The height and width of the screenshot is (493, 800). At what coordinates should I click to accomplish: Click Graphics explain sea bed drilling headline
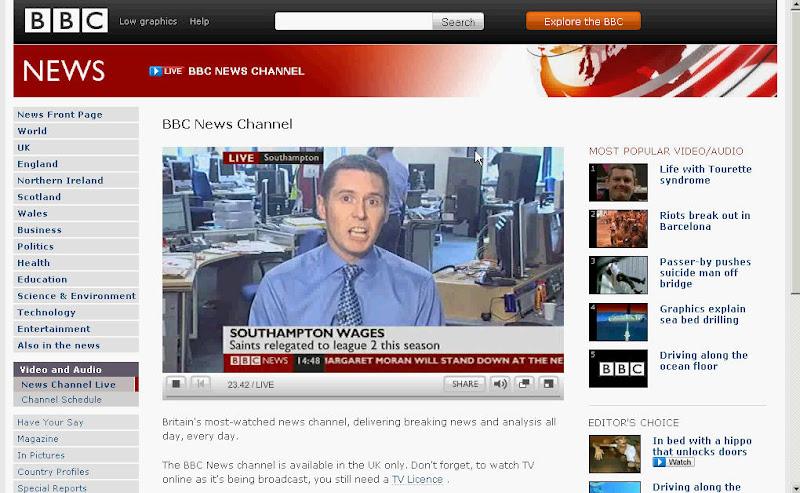pos(702,314)
